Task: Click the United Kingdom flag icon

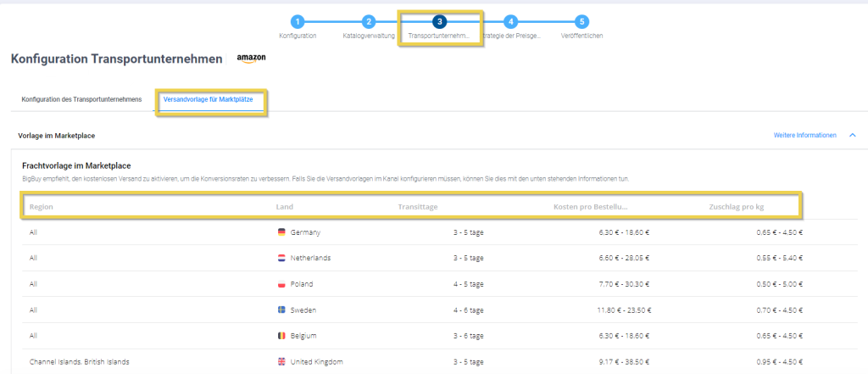Action: point(282,362)
